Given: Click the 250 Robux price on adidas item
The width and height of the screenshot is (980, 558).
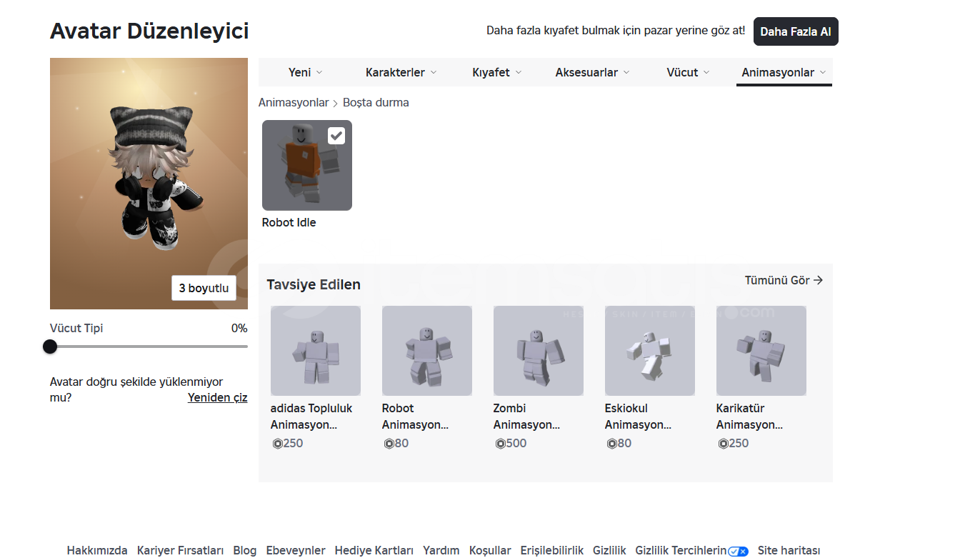Looking at the screenshot, I should (288, 443).
